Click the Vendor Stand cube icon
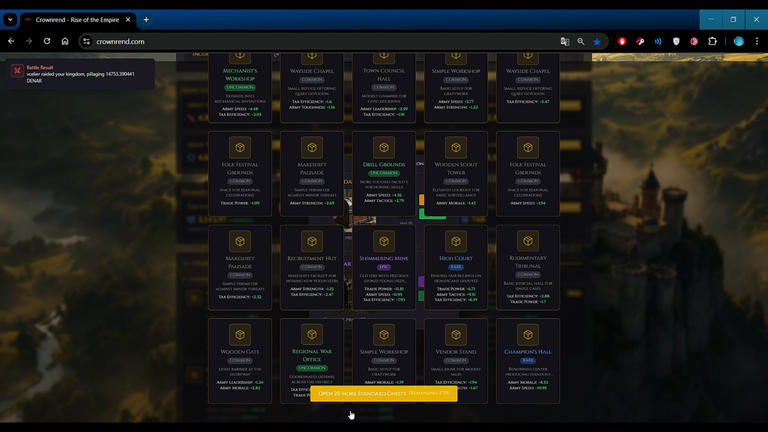The height and width of the screenshot is (432, 768). click(456, 335)
